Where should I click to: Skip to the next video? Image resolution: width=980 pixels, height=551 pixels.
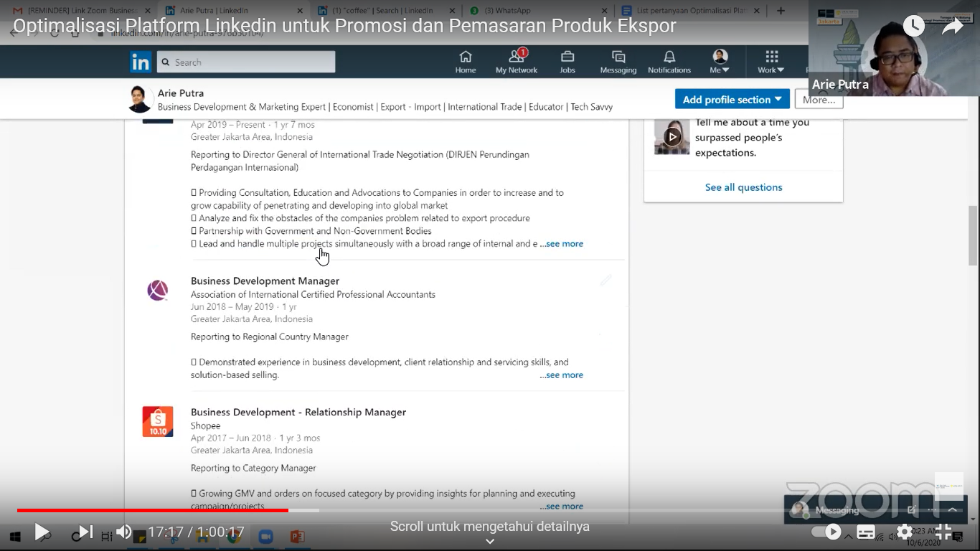click(x=85, y=532)
